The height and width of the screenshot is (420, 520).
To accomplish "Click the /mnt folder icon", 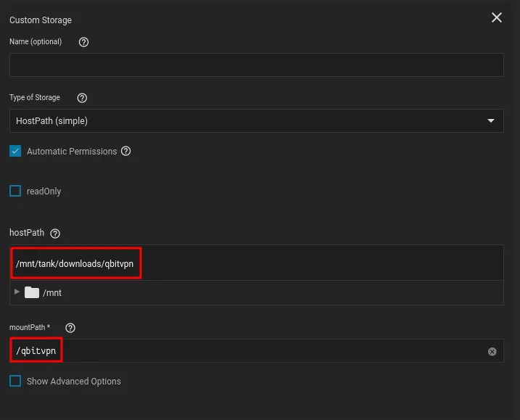I will click(31, 292).
